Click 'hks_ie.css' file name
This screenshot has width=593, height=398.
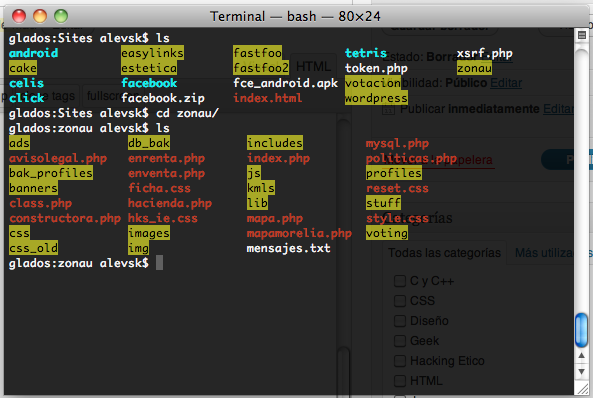pos(163,218)
